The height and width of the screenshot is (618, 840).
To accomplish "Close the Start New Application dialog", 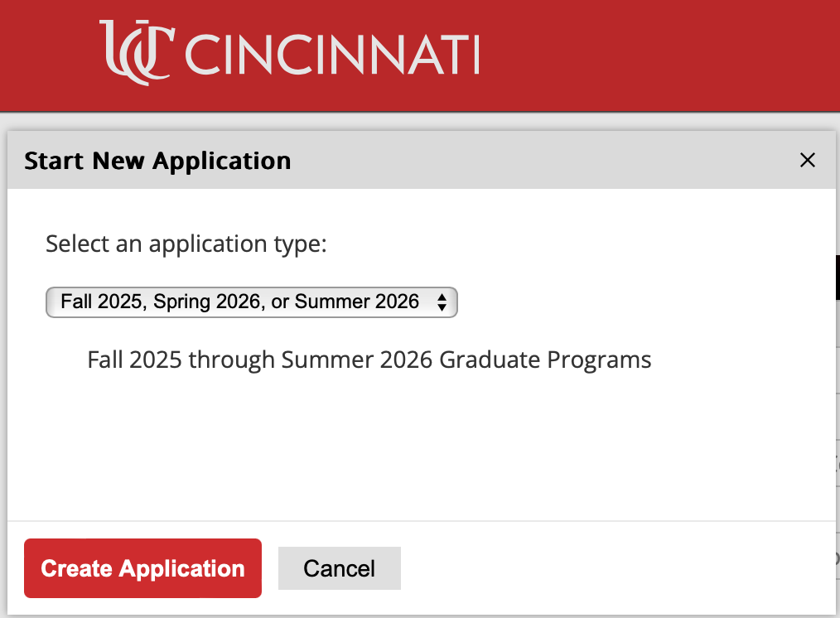I will coord(807,161).
